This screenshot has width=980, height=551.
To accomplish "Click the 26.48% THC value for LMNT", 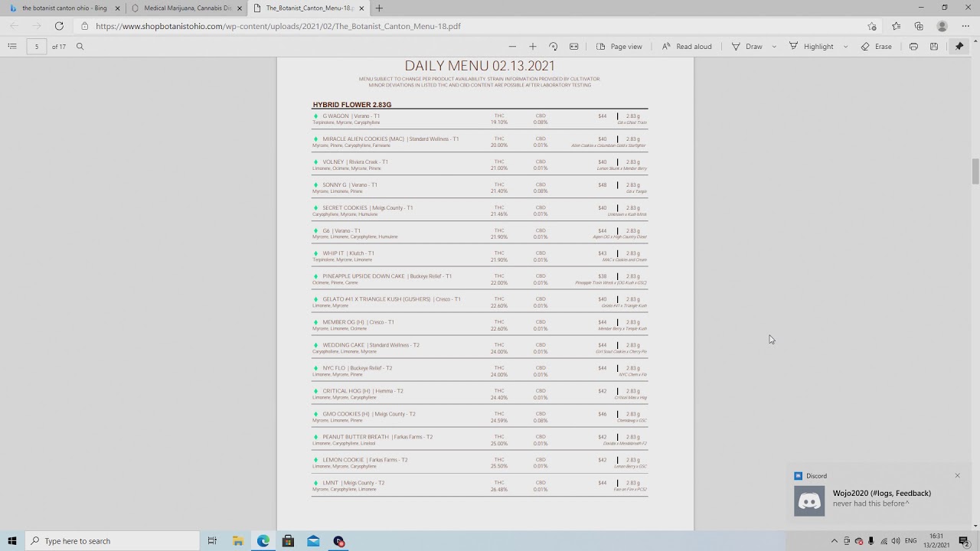I will [499, 490].
